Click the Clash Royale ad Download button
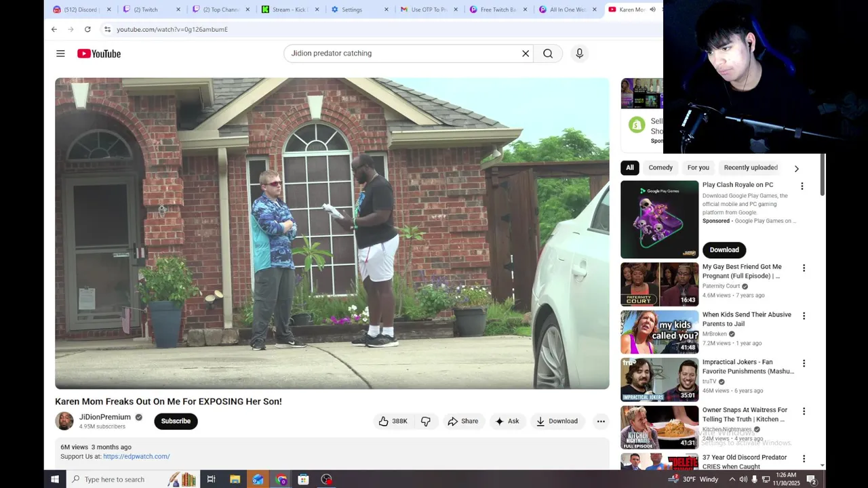This screenshot has width=868, height=488. 724,249
